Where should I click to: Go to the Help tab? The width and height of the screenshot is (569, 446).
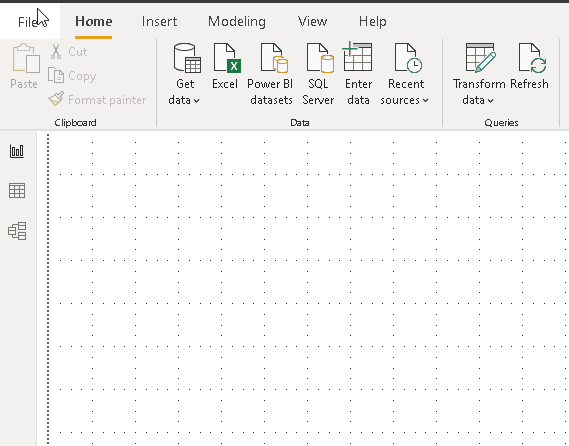point(373,21)
